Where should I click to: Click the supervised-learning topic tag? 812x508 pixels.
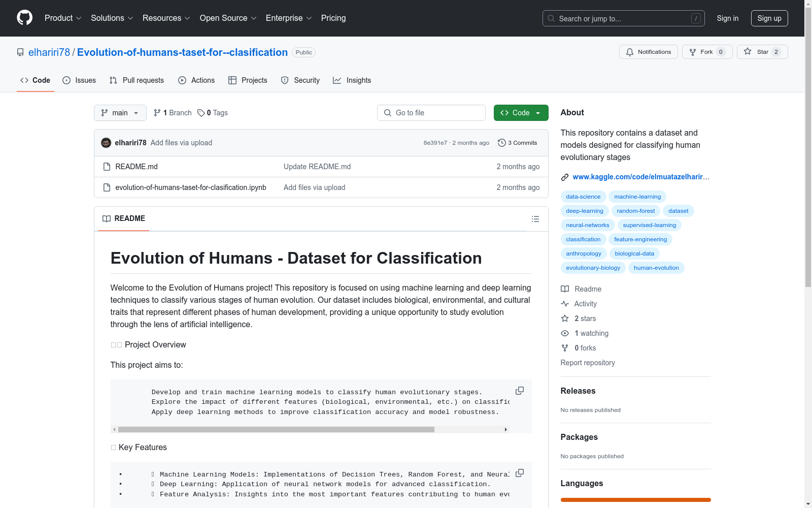(650, 225)
